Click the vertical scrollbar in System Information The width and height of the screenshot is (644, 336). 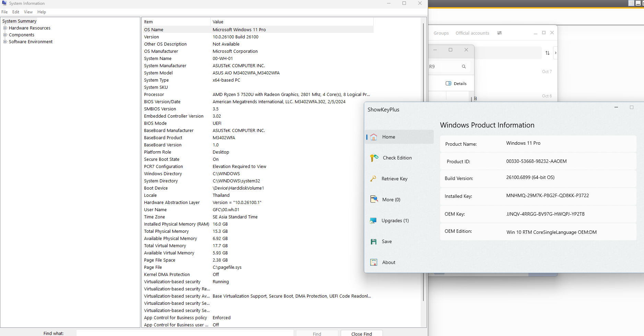[423, 161]
